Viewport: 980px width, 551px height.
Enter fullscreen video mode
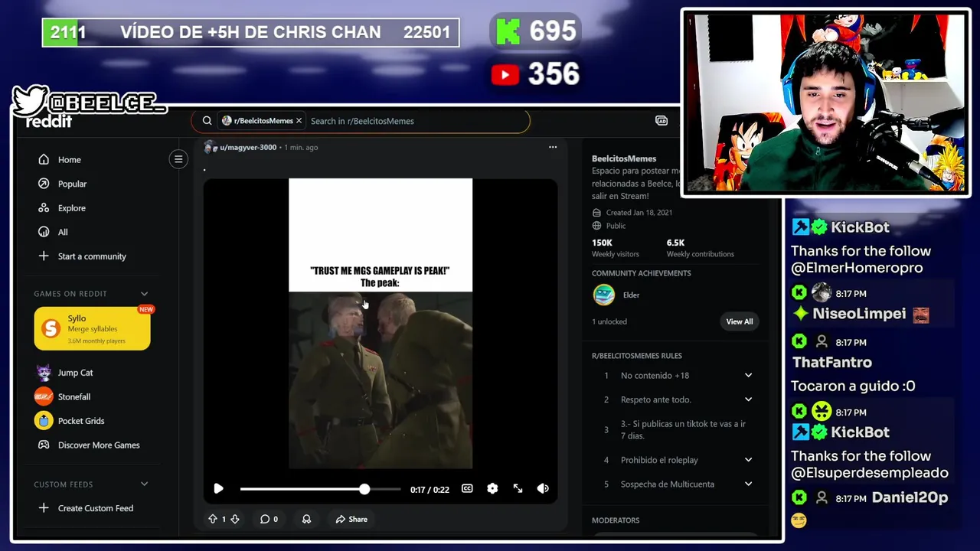(x=518, y=488)
